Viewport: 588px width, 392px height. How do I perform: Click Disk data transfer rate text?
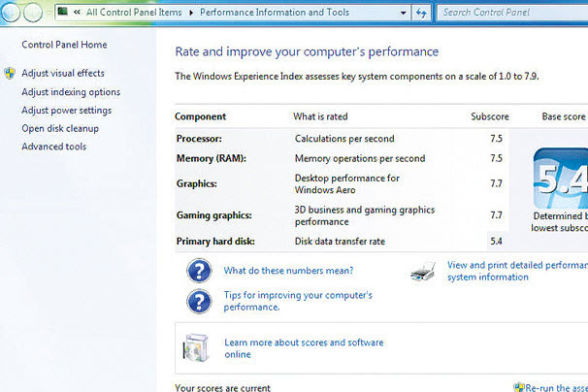point(340,242)
